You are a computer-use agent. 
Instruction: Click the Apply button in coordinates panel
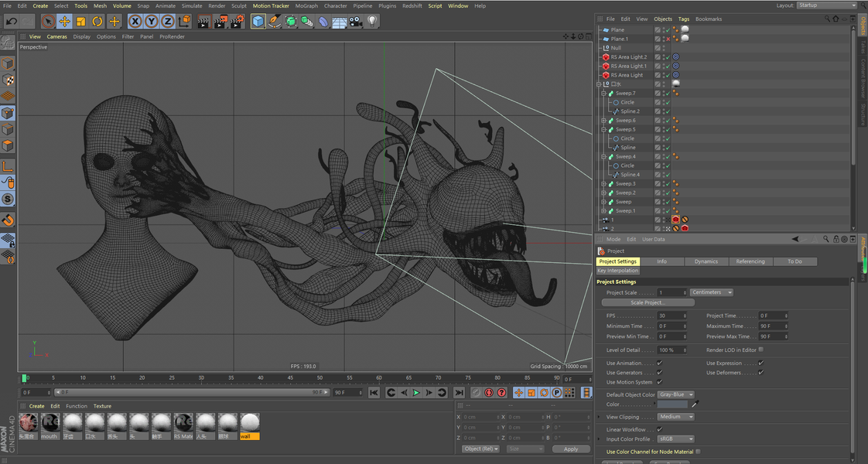[x=570, y=449]
